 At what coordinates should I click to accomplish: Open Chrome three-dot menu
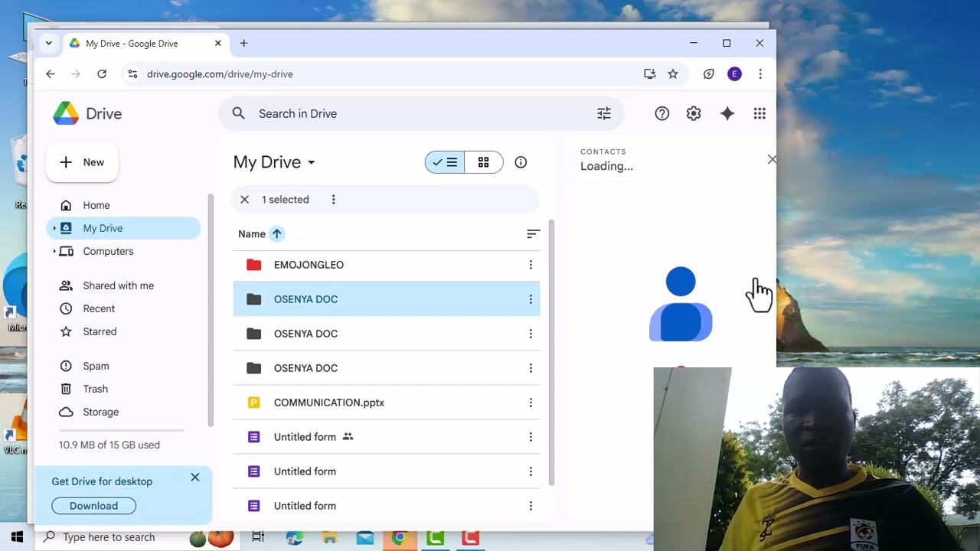click(760, 74)
